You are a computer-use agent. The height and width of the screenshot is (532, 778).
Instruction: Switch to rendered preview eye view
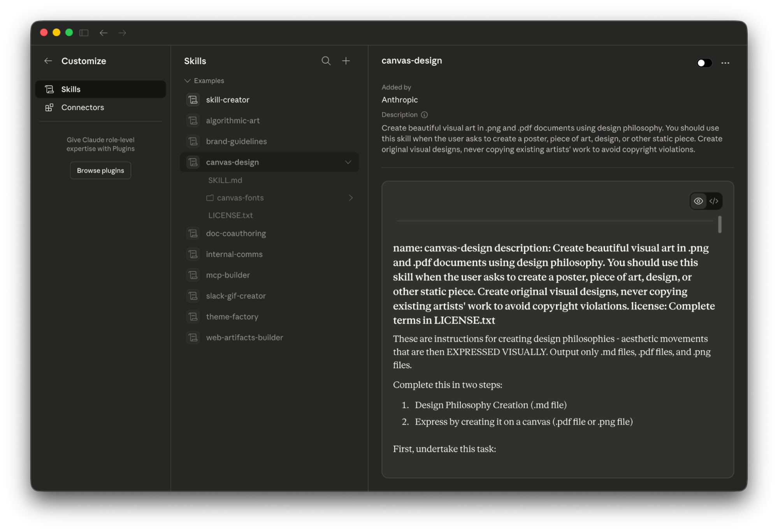click(698, 201)
